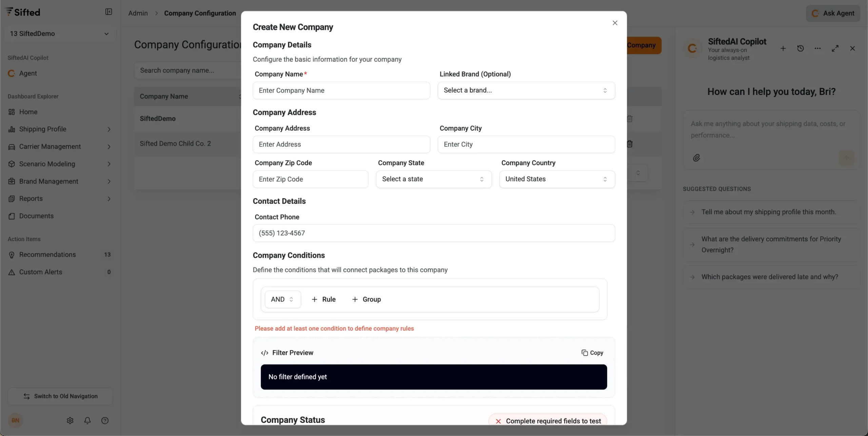Open notifications bell icon

[x=87, y=420]
